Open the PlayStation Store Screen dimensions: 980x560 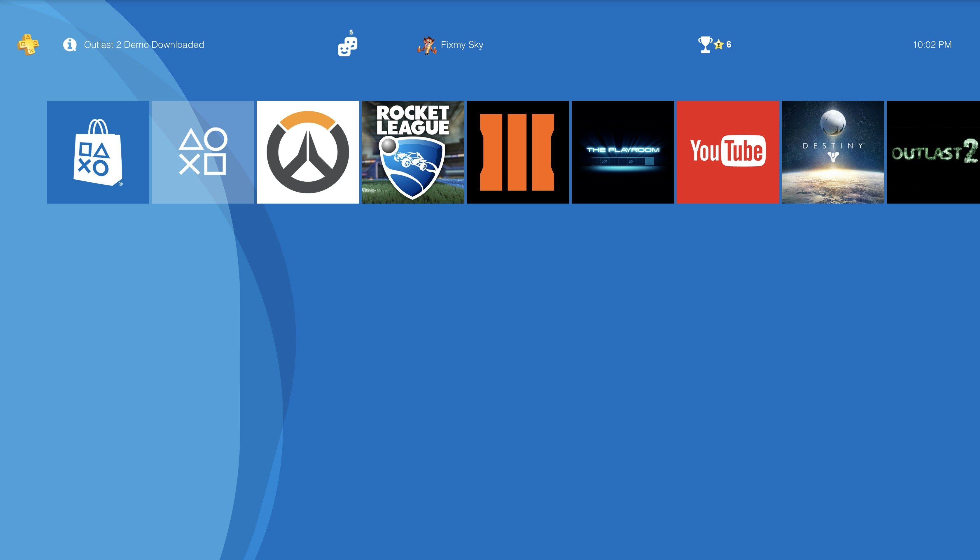click(x=97, y=152)
